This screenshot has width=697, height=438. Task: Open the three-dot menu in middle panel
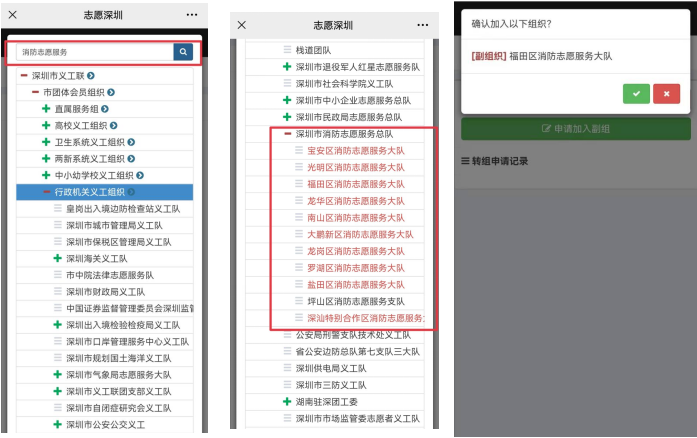pos(423,25)
